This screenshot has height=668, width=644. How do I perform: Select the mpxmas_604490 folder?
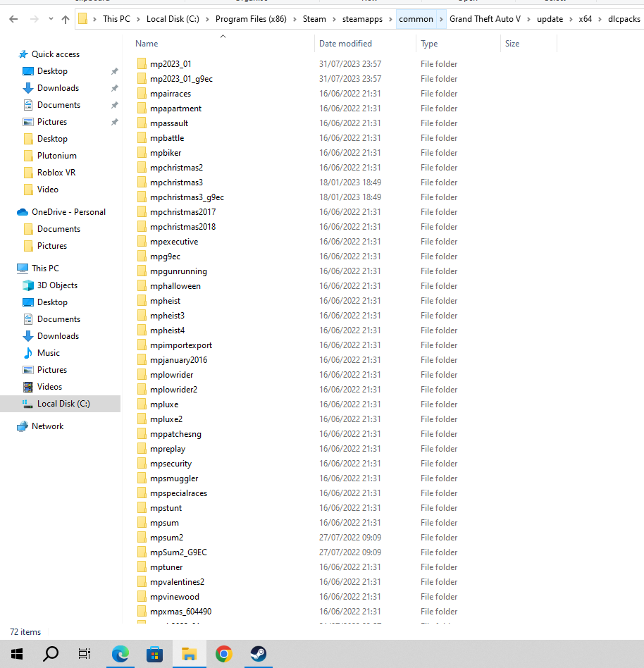tap(180, 612)
